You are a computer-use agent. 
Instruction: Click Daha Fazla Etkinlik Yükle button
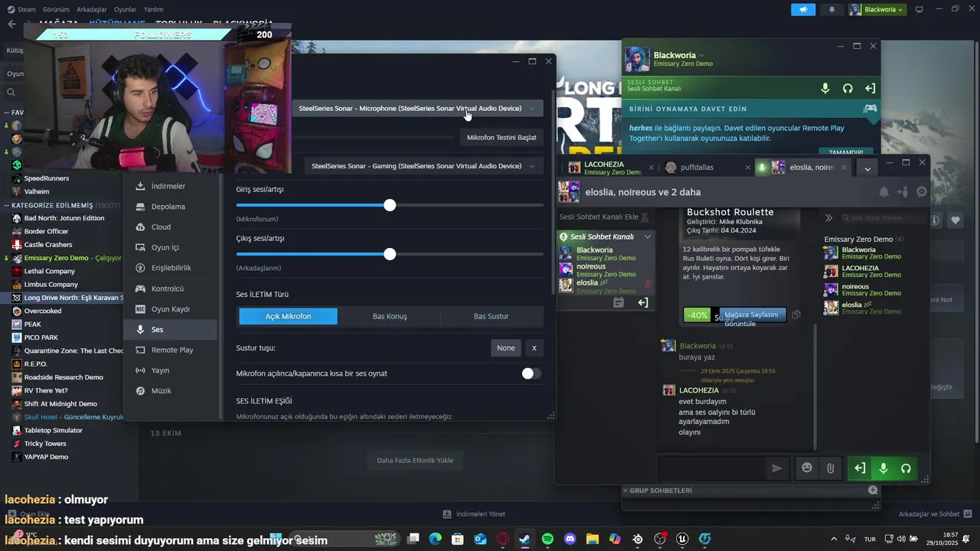coord(415,460)
